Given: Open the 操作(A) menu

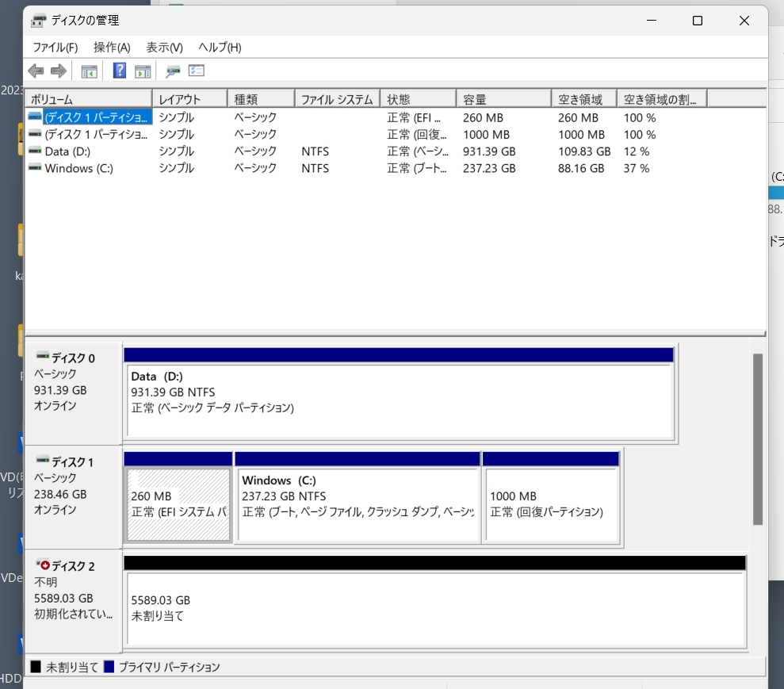Looking at the screenshot, I should [112, 48].
